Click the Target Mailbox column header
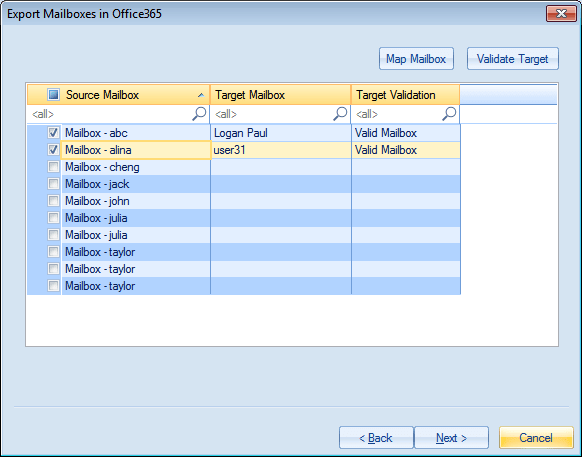Image resolution: width=582 pixels, height=457 pixels. 281,95
